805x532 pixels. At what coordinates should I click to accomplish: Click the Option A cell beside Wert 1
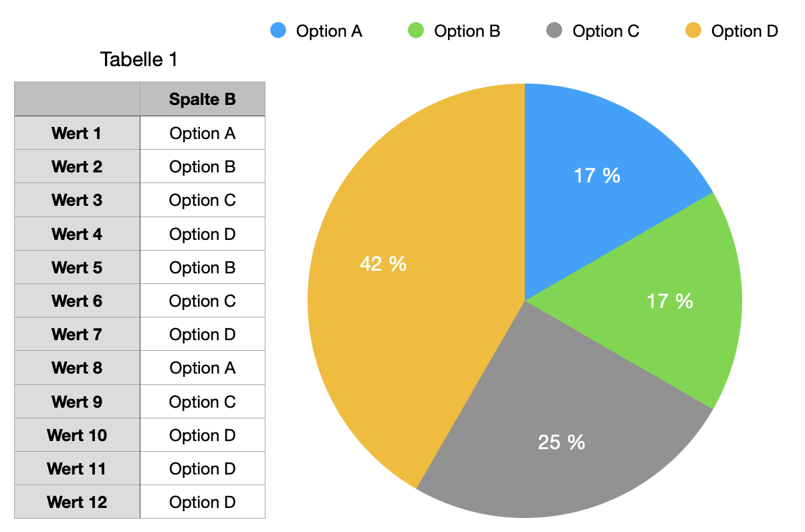coord(203,133)
